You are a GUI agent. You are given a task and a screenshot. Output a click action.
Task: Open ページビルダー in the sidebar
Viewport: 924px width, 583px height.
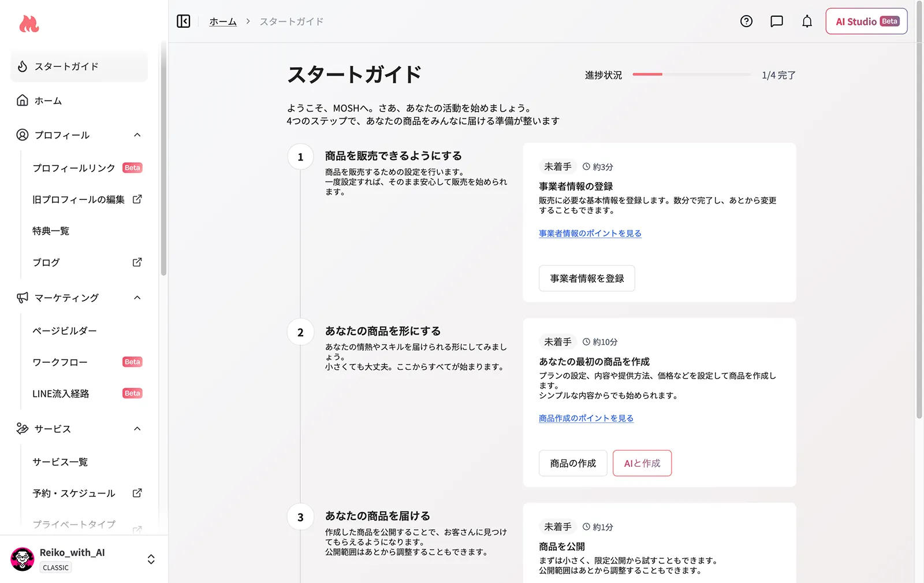tap(65, 331)
